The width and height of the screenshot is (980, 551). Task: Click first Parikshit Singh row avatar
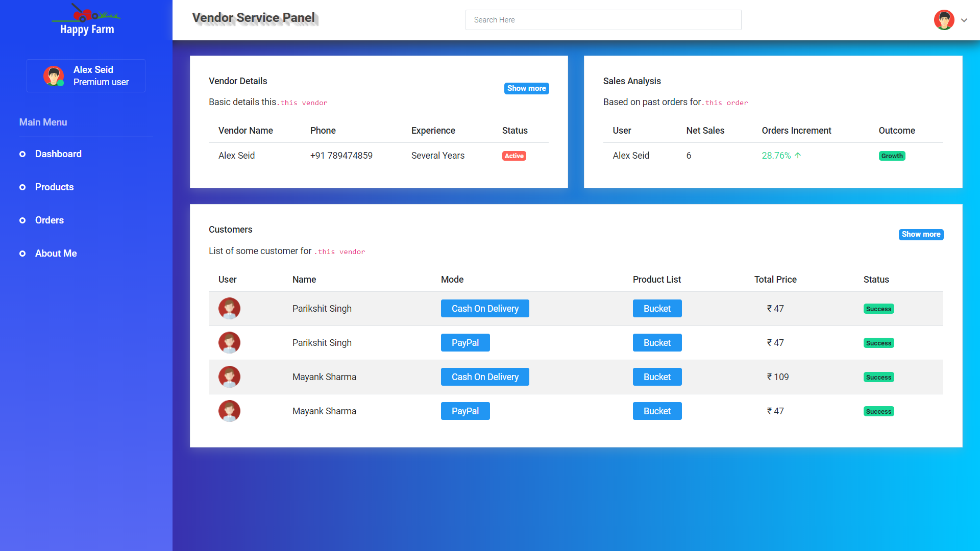click(229, 309)
